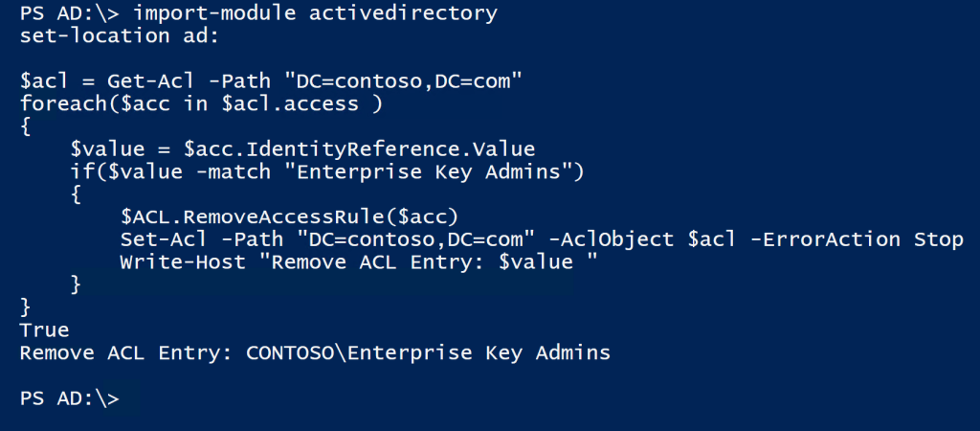The width and height of the screenshot is (980, 431).
Task: Click the 'True' output line
Action: (45, 329)
